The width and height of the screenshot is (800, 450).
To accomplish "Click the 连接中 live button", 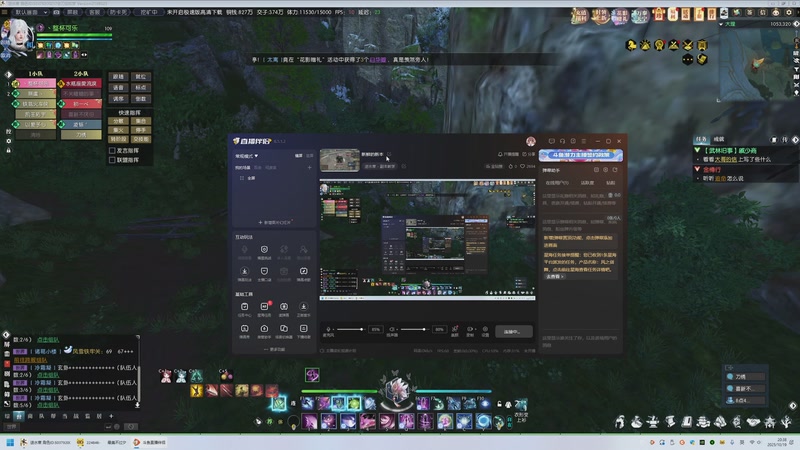I will [x=514, y=332].
